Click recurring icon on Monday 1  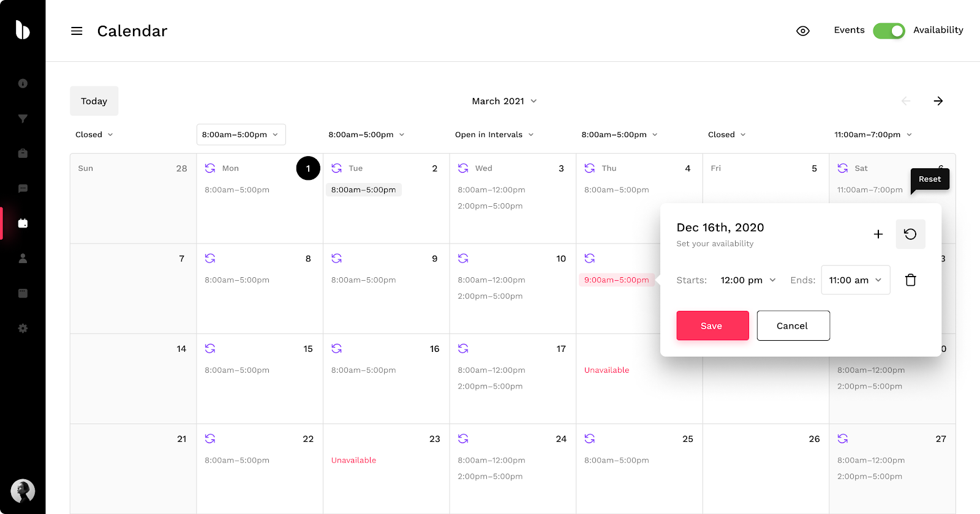(x=210, y=168)
